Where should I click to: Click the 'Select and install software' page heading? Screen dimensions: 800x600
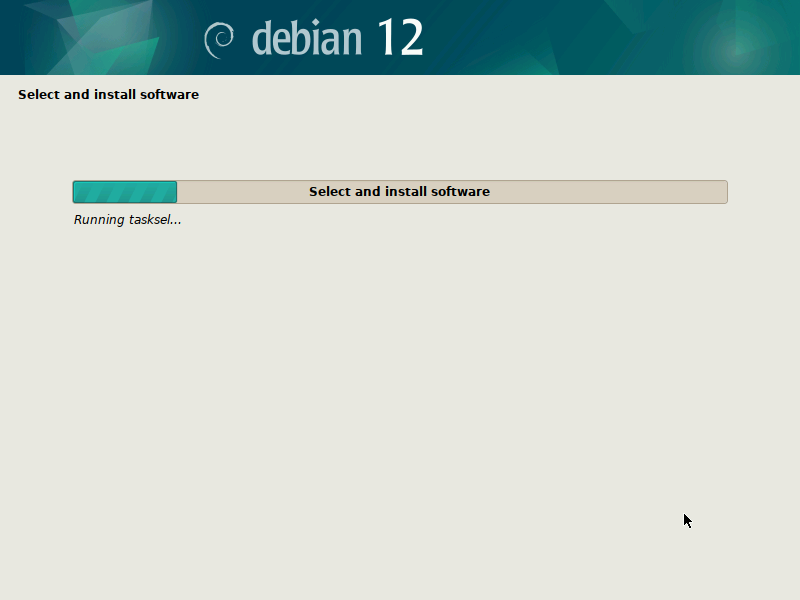click(108, 94)
